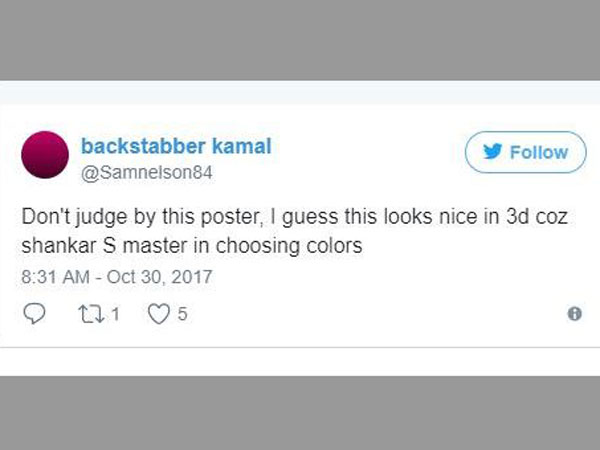This screenshot has height=450, width=600.
Task: Click the gray banner below the tweet
Action: click(300, 412)
